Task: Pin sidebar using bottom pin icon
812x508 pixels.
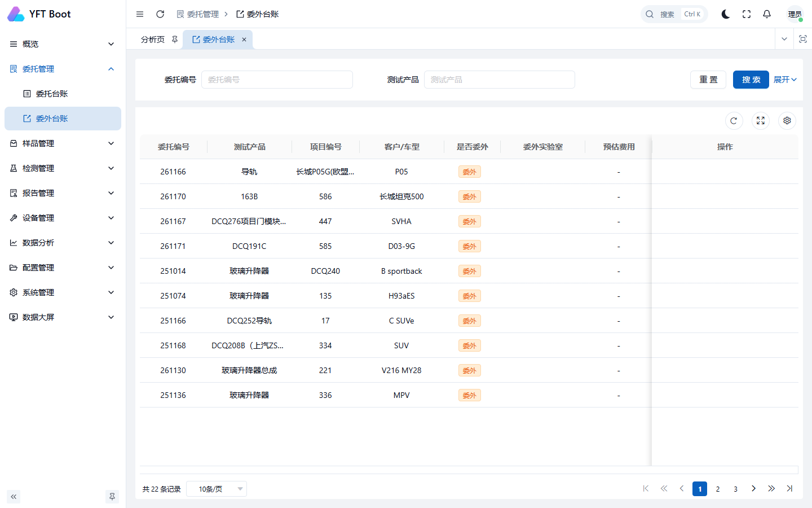Action: pyautogui.click(x=112, y=497)
